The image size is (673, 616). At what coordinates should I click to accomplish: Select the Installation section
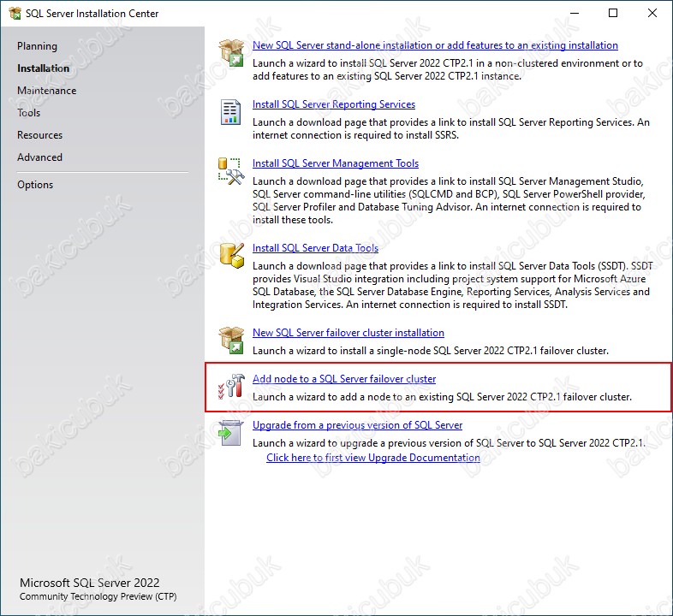(x=43, y=68)
